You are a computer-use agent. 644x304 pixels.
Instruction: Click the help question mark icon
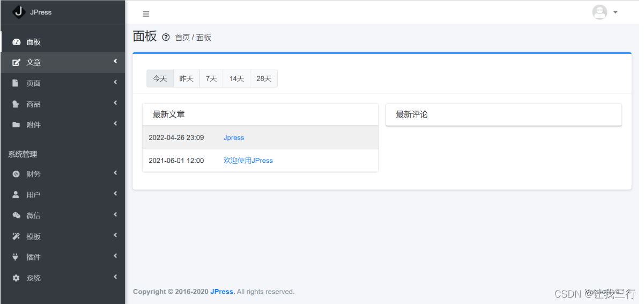[x=166, y=37]
